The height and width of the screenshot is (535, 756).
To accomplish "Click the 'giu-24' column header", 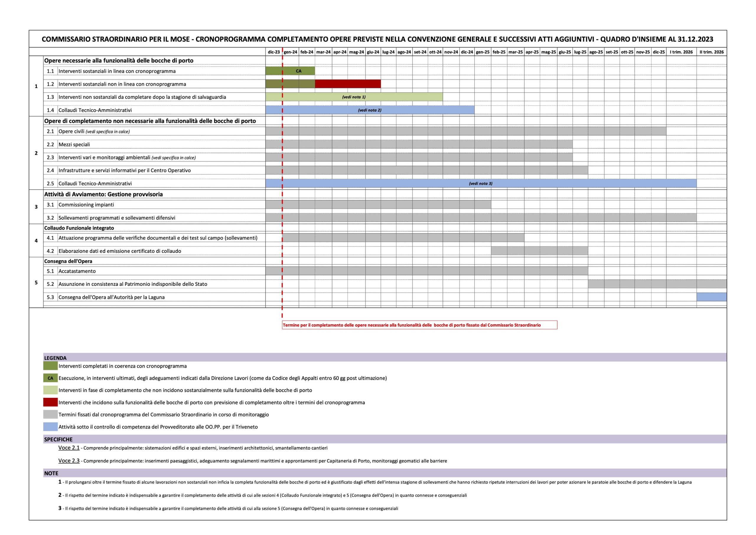I will [373, 52].
